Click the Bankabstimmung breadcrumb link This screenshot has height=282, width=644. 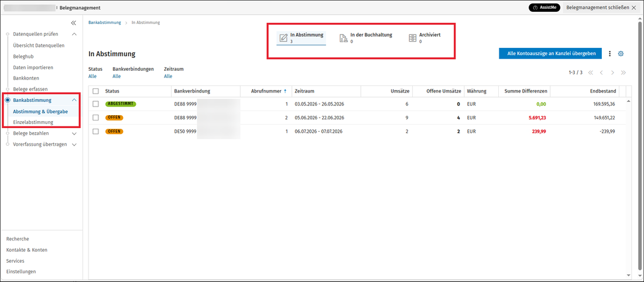click(105, 23)
